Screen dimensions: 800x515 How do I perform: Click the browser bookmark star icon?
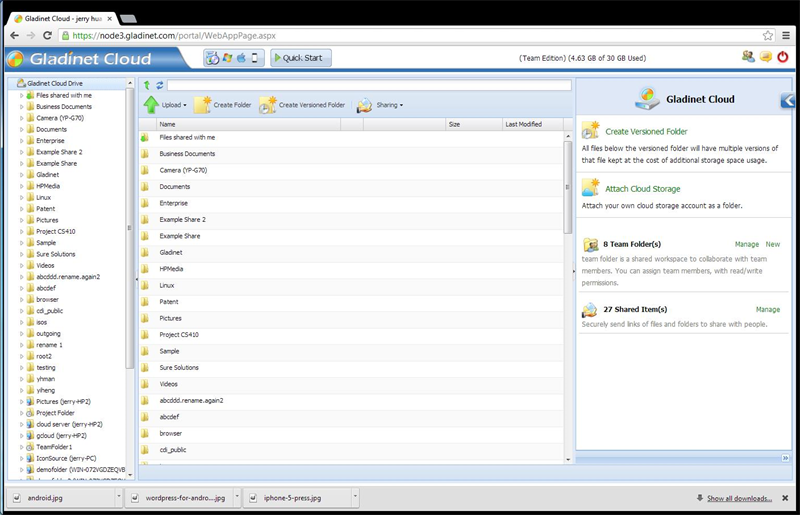[767, 36]
